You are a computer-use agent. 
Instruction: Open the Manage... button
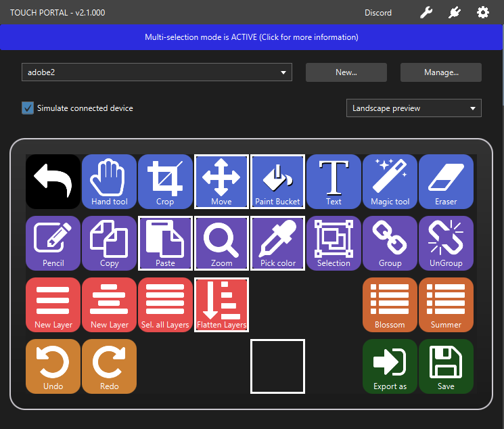coord(440,72)
